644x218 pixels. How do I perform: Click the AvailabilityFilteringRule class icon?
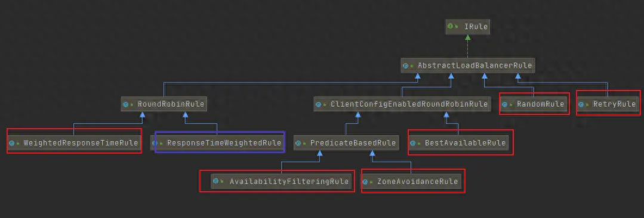coord(216,181)
